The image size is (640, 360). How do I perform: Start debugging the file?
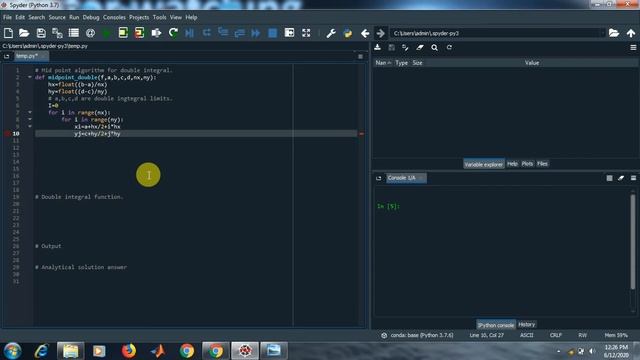[x=189, y=33]
